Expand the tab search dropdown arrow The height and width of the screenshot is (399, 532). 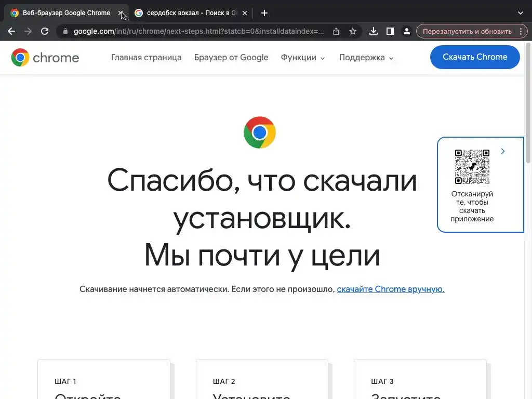521,13
